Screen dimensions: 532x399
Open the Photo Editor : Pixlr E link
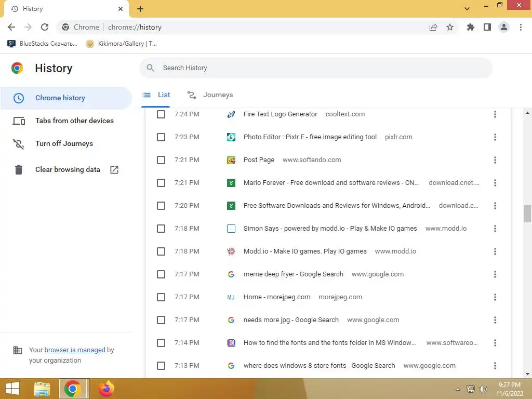[x=310, y=137]
